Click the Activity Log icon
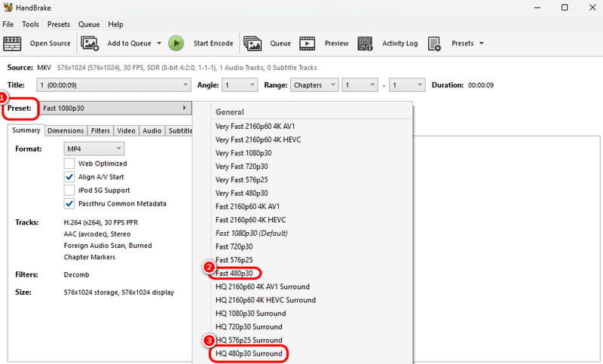The width and height of the screenshot is (603, 364). 365,44
